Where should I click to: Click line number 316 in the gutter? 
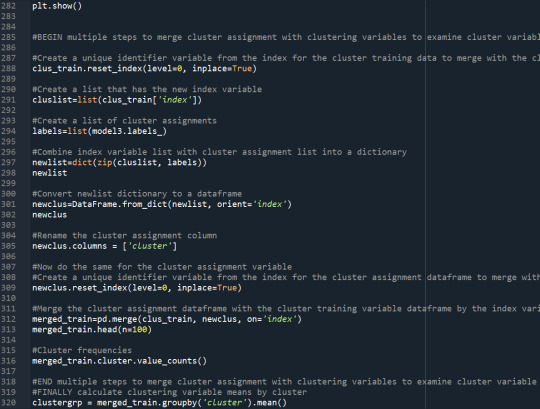tap(8, 361)
